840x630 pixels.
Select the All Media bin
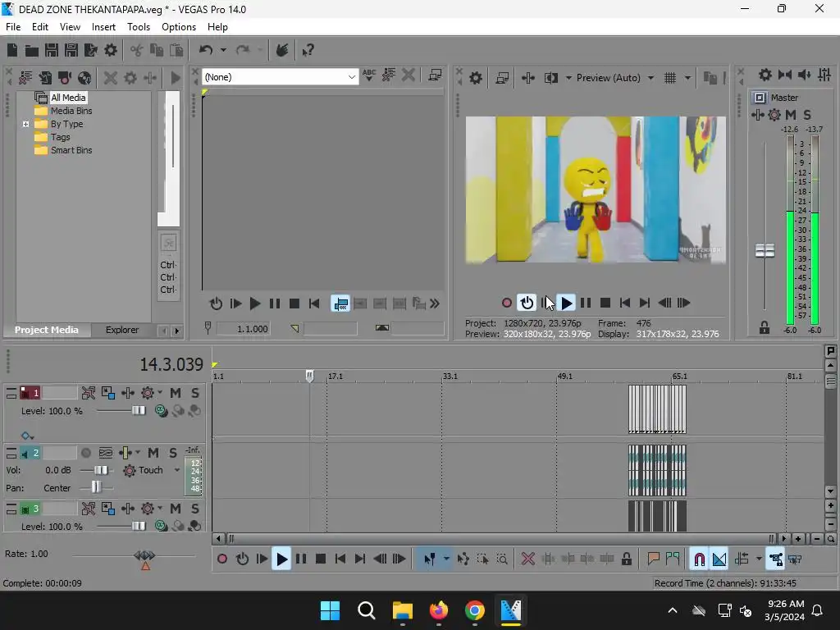click(68, 98)
